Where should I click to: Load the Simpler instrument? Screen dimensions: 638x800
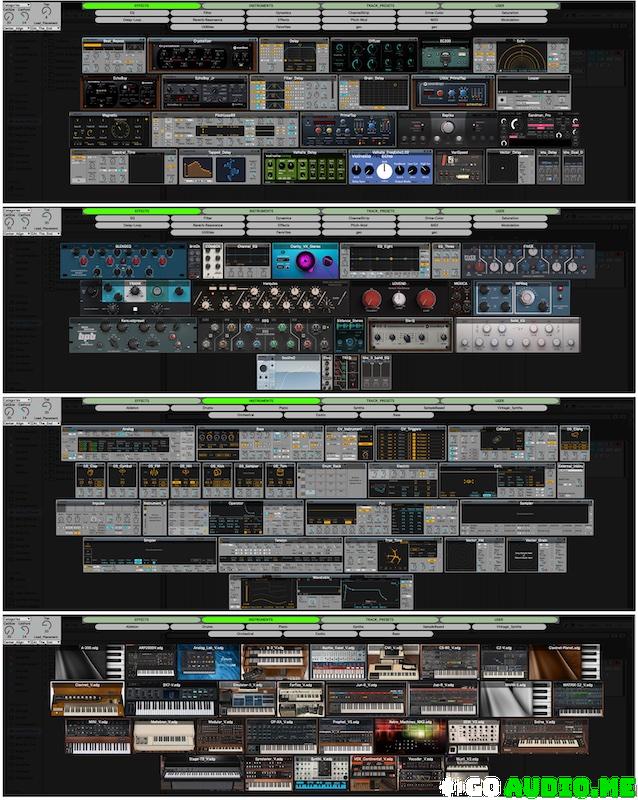click(x=150, y=555)
